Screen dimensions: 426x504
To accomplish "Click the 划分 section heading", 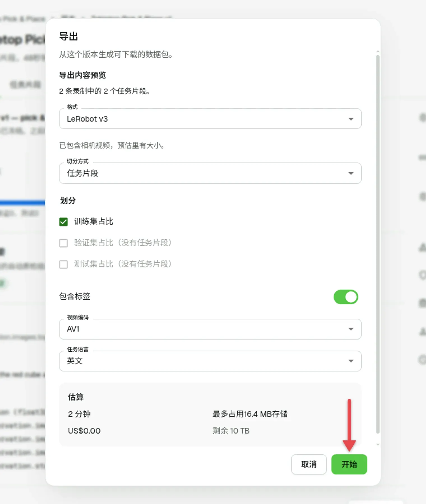I will click(68, 200).
